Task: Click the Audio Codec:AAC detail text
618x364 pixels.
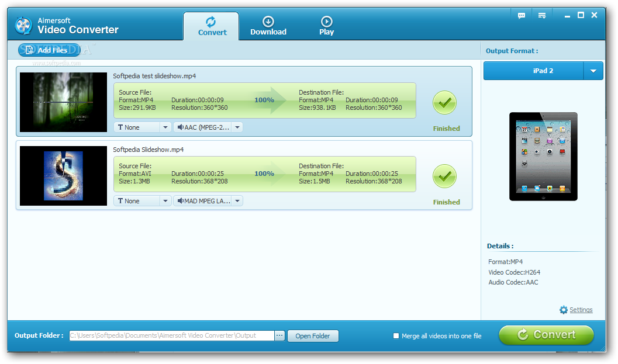Action: point(513,282)
